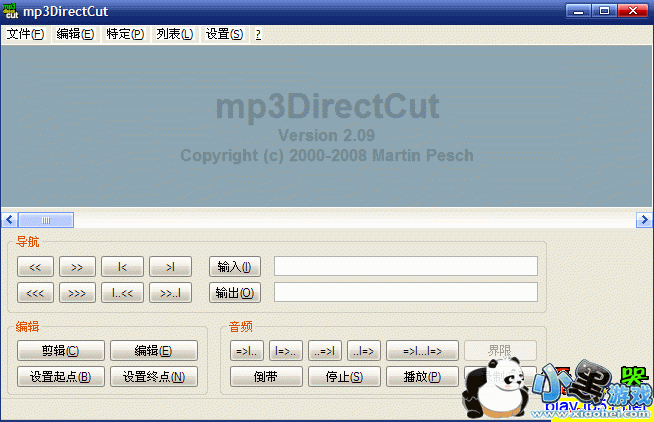654x422 pixels.
Task: Click the ..I=> audio play button
Action: [364, 351]
